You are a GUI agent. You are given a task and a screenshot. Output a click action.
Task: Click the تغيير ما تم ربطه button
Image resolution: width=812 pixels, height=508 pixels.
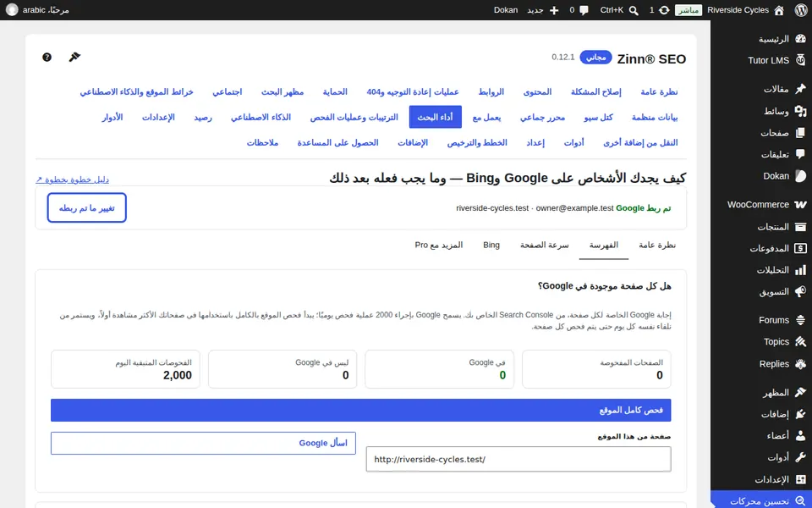pyautogui.click(x=86, y=208)
